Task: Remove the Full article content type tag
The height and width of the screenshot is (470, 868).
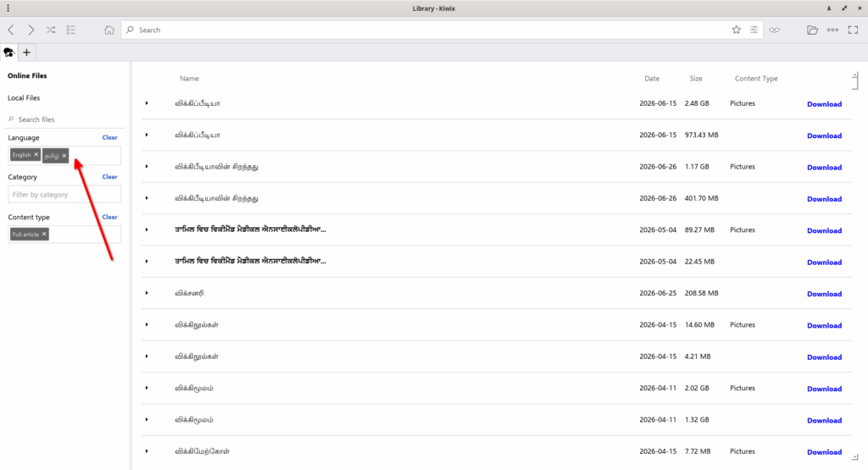Action: click(x=44, y=234)
